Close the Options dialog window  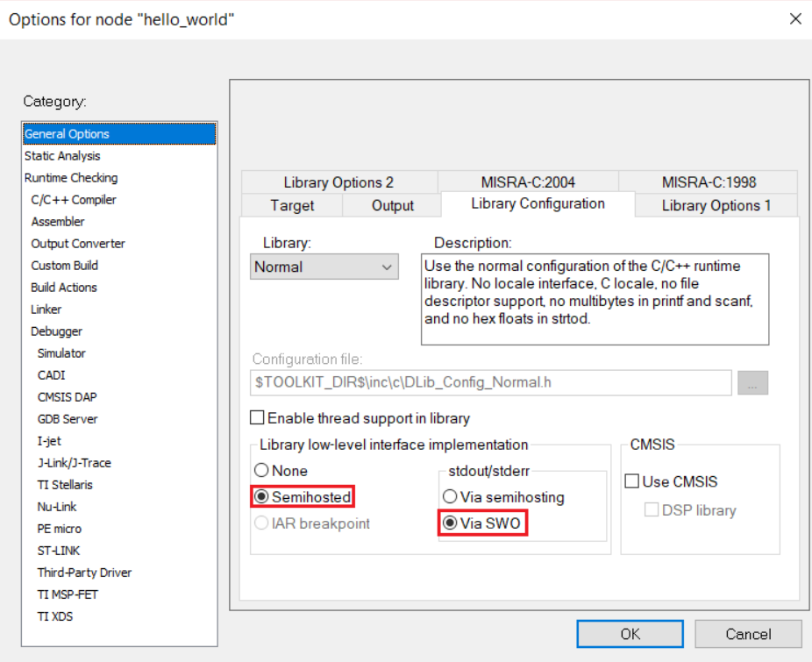coord(795,18)
